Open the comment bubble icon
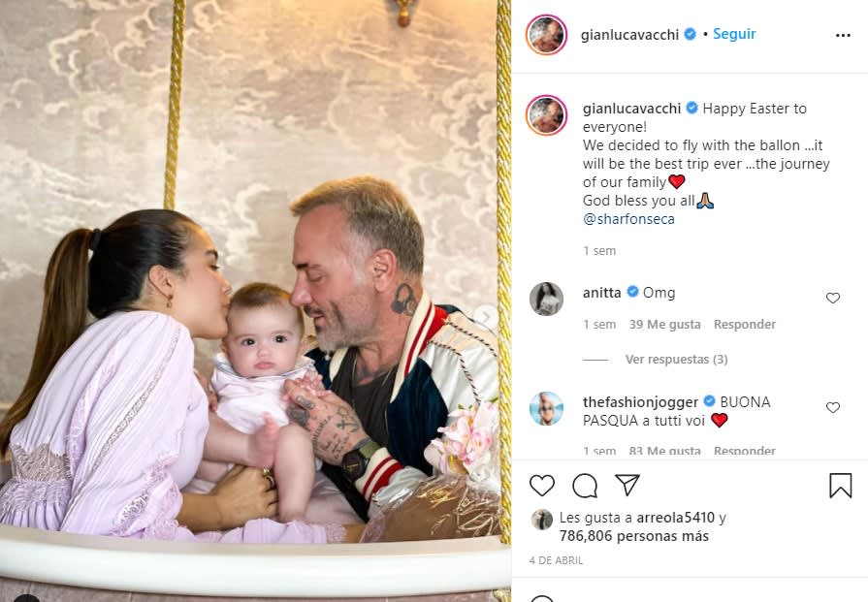Image resolution: width=868 pixels, height=602 pixels. coord(585,486)
